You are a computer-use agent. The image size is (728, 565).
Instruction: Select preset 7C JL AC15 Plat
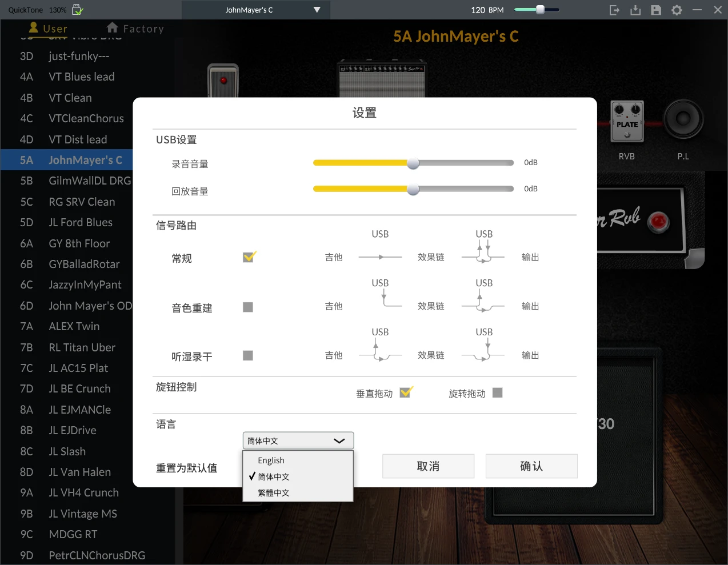pyautogui.click(x=67, y=368)
